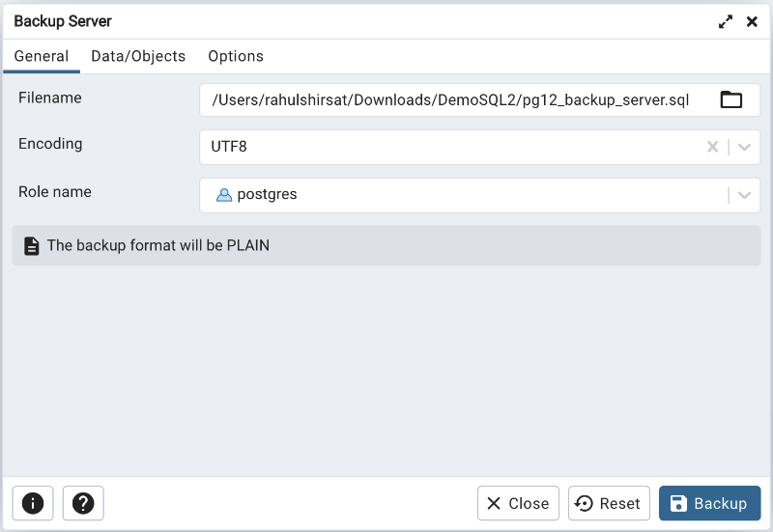Screen dimensions: 773x532
Task: Select the General tab
Action: click(41, 56)
